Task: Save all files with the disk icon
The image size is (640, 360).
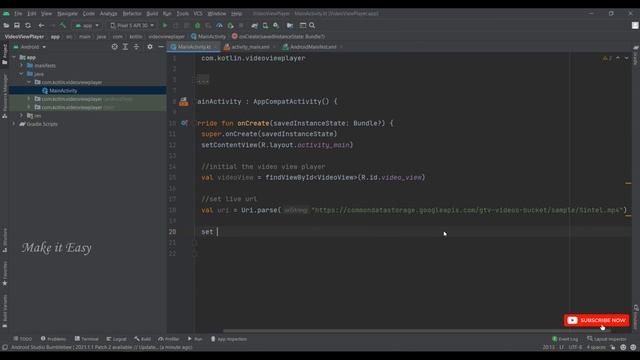Action: 17,25
